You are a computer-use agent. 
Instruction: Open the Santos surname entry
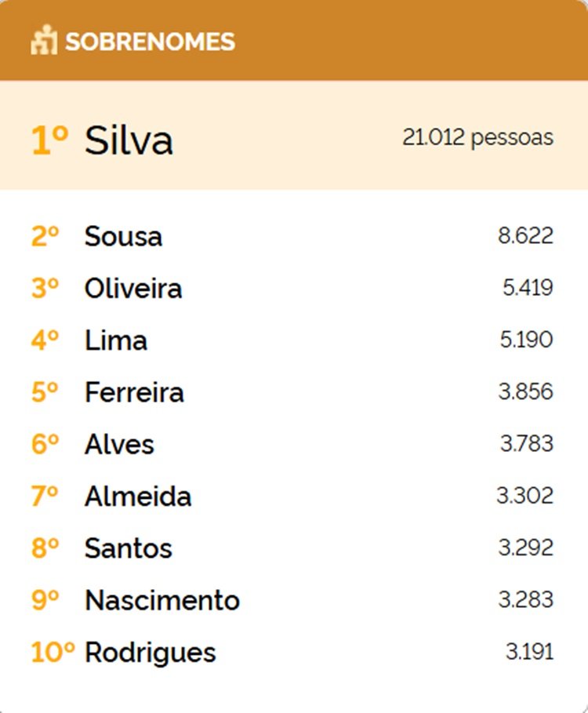pos(128,547)
